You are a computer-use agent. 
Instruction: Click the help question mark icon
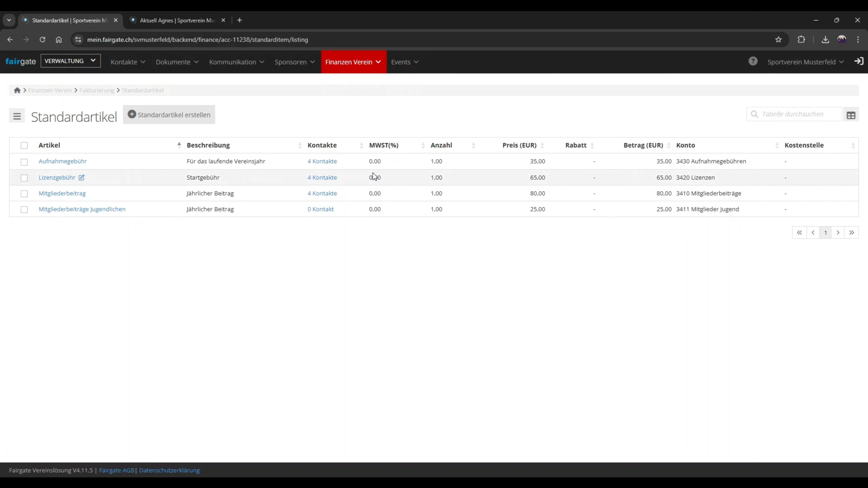tap(753, 61)
